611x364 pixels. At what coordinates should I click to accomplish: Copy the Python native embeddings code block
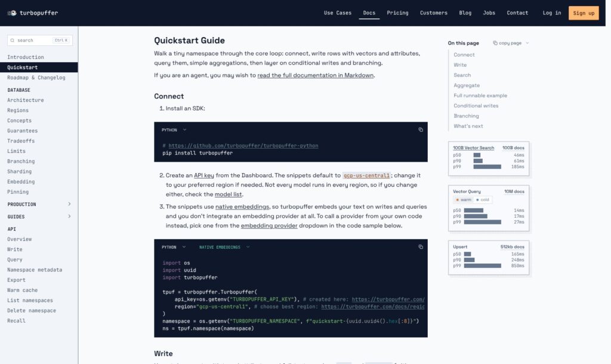coord(421,246)
